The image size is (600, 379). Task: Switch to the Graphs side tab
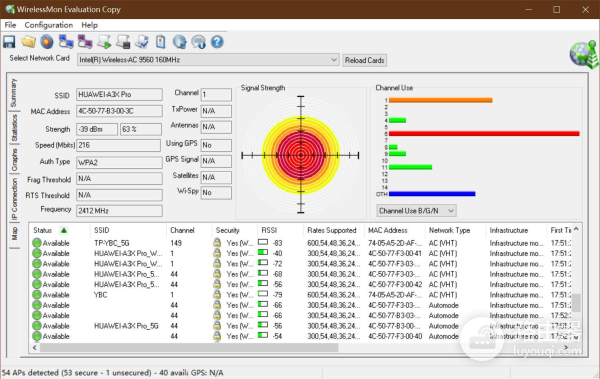tap(14, 160)
